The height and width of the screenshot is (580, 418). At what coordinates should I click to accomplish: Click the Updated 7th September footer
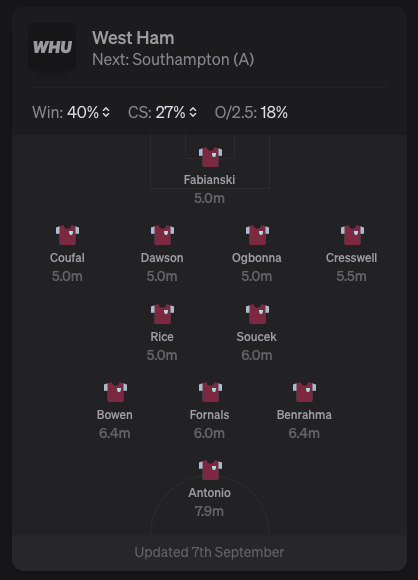tap(209, 552)
